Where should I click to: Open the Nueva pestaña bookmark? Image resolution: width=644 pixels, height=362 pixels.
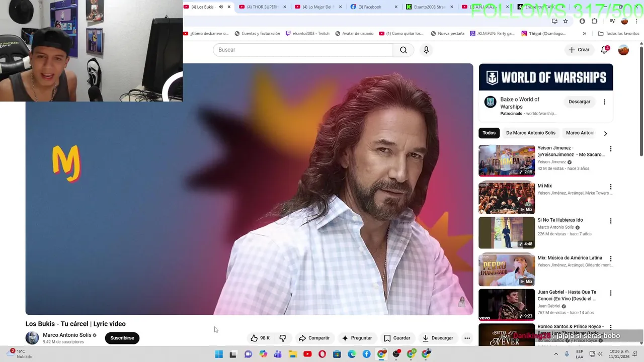(448, 34)
